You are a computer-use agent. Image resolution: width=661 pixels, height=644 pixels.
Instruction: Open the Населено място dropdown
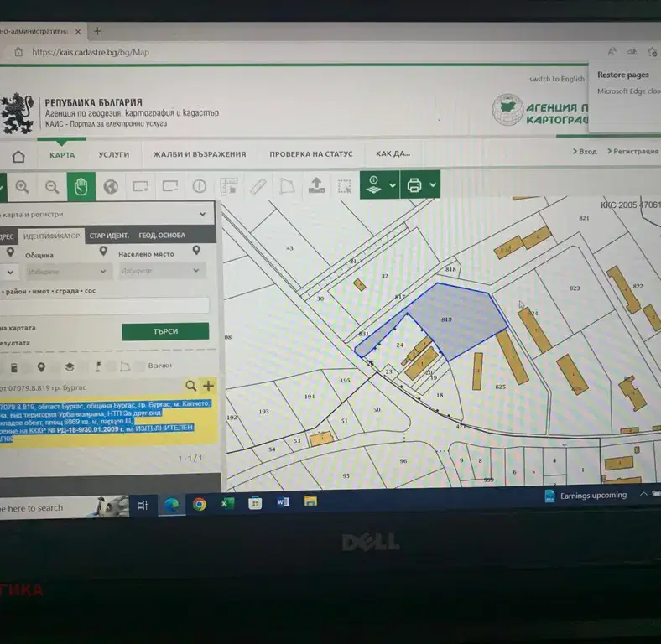(161, 270)
